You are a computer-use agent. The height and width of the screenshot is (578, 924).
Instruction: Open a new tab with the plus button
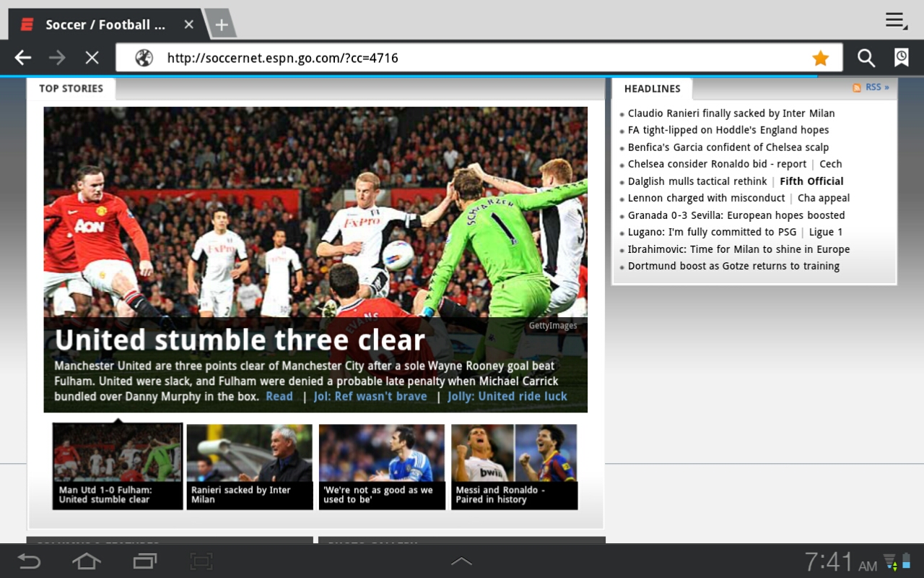(x=221, y=25)
